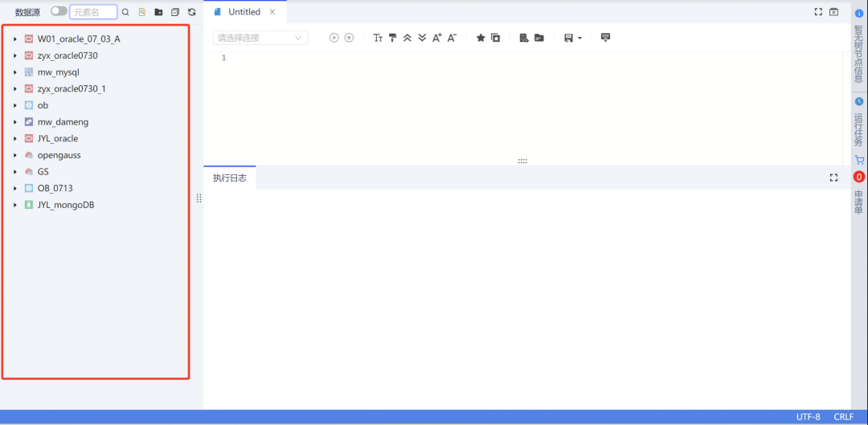This screenshot has height=425, width=868.
Task: Click the close-all tabs icon at the top right
Action: point(833,11)
